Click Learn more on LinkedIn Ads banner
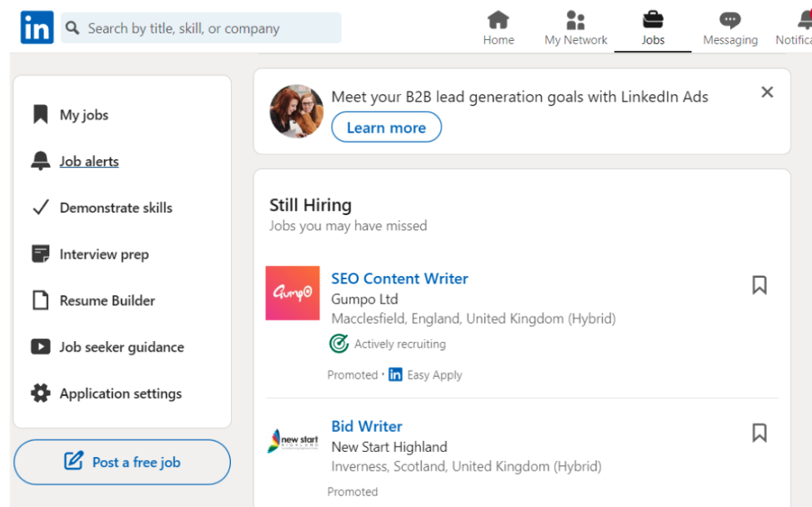The image size is (812, 507). (386, 128)
